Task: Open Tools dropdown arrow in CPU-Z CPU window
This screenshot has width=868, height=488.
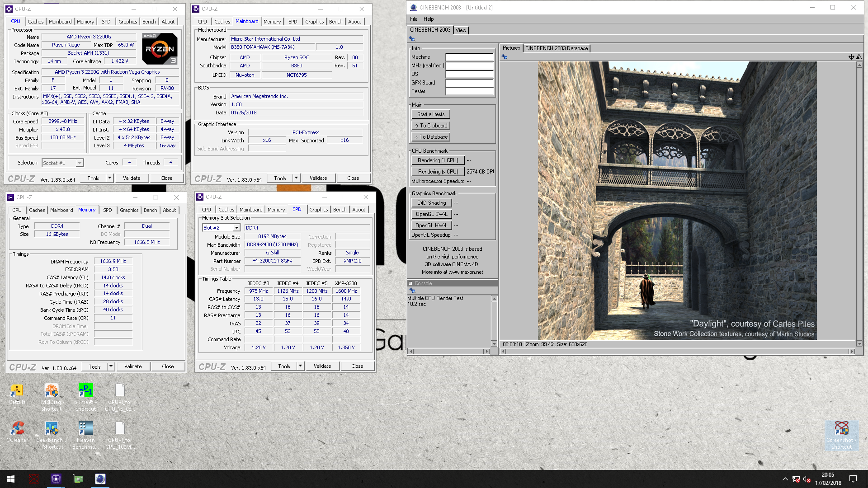Action: point(109,178)
